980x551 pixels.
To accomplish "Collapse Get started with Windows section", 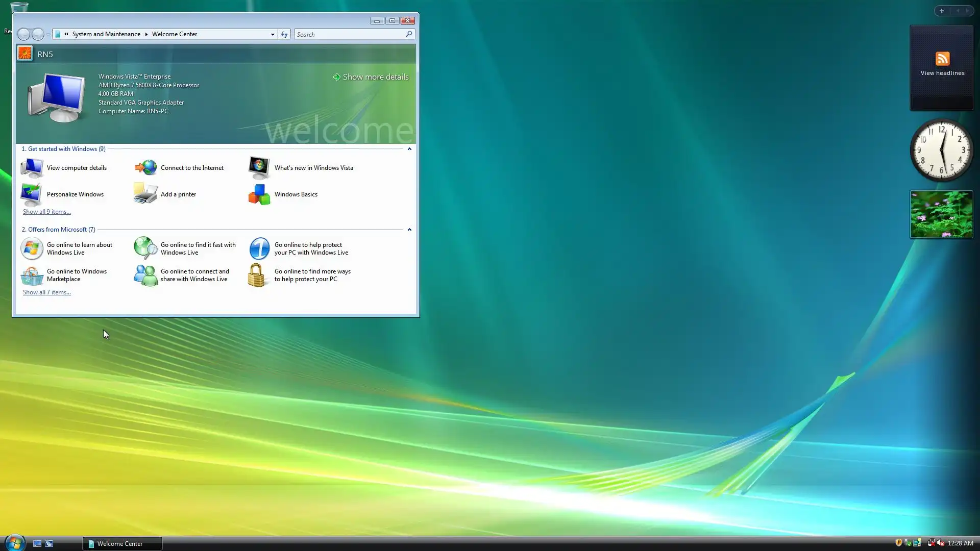I will pyautogui.click(x=409, y=149).
